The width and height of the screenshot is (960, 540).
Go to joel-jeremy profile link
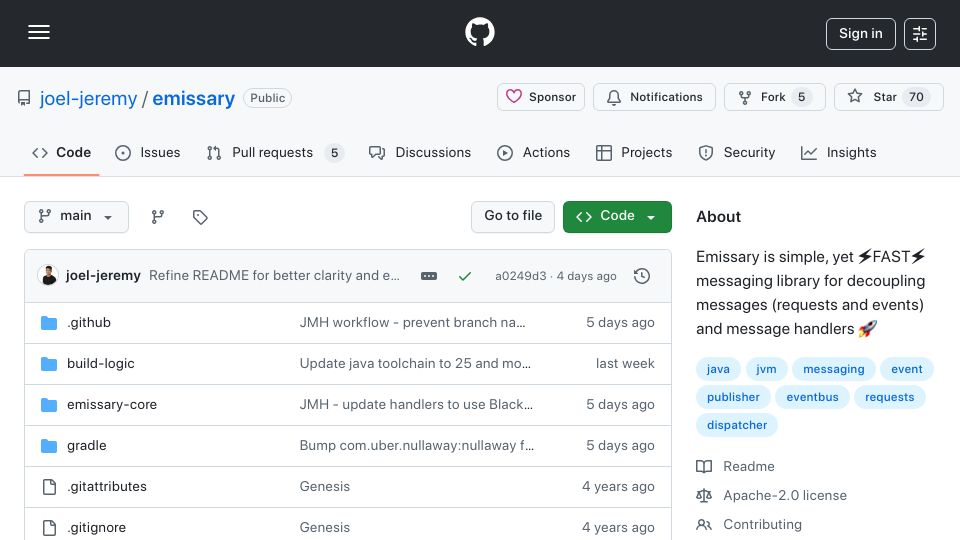(88, 99)
